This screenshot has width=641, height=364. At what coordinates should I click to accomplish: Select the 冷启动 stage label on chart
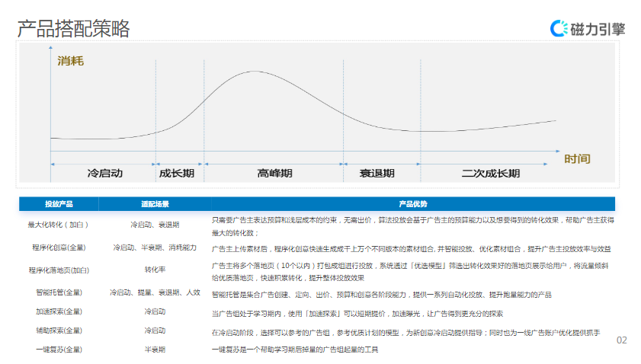(x=105, y=173)
